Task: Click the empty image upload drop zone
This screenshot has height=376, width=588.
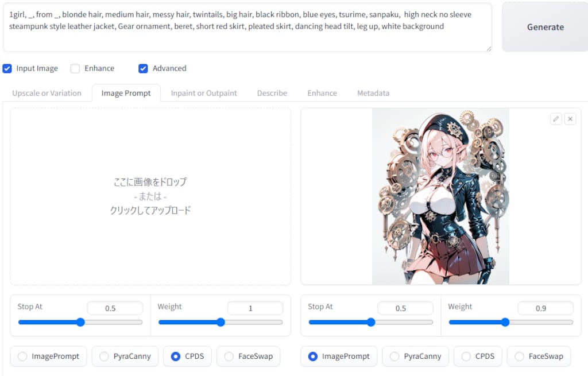Action: (x=150, y=196)
